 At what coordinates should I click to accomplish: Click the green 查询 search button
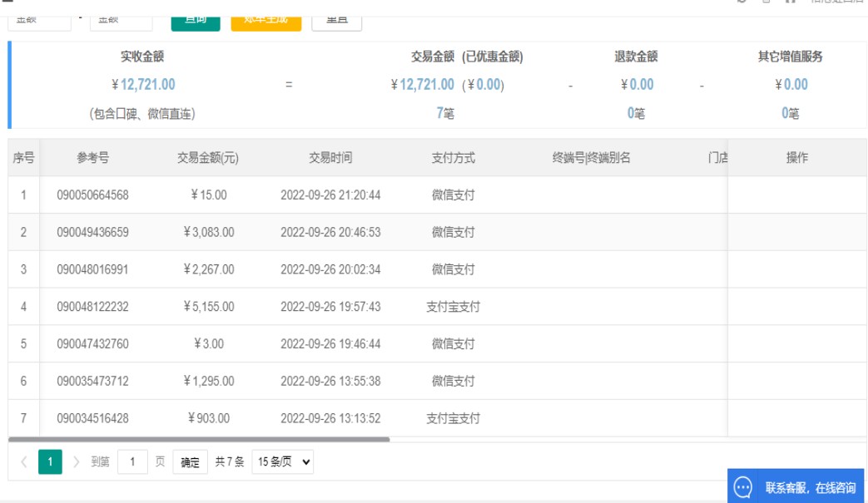click(x=196, y=18)
